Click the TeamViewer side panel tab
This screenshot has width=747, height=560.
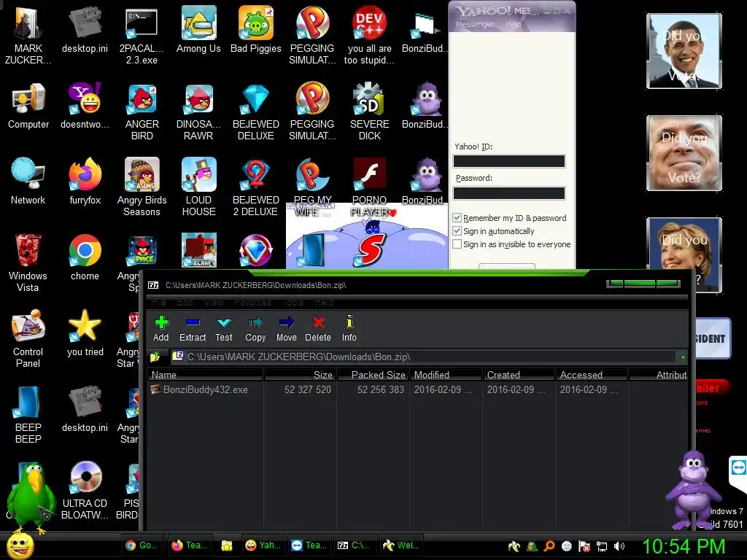pos(738,474)
